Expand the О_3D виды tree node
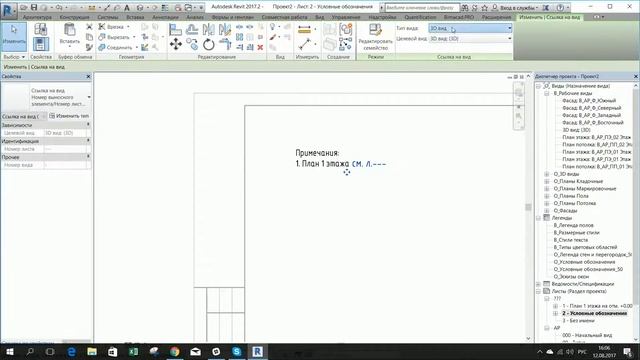The width and height of the screenshot is (640, 360). click(x=547, y=174)
